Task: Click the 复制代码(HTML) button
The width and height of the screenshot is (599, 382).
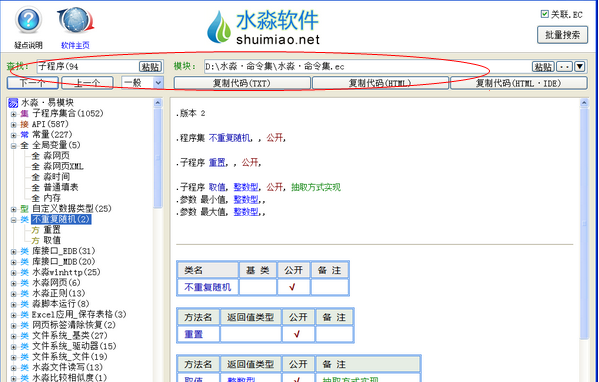Action: [380, 83]
